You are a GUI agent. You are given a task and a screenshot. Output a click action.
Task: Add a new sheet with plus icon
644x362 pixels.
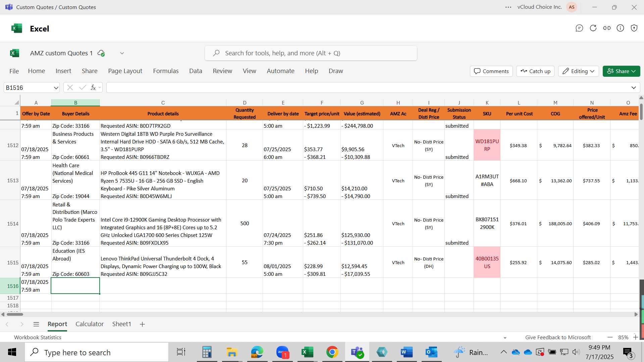142,324
